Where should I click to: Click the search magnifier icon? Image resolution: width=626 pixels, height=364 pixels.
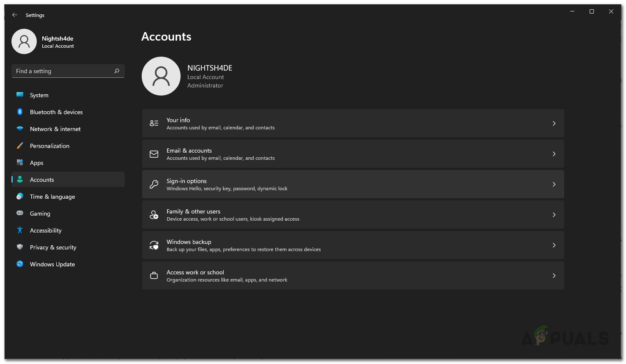(x=117, y=71)
